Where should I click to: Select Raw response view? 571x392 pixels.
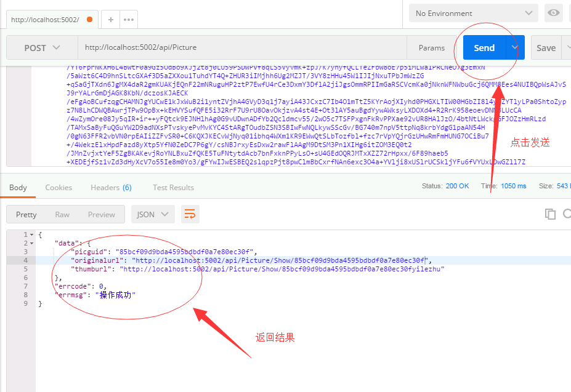click(x=62, y=214)
